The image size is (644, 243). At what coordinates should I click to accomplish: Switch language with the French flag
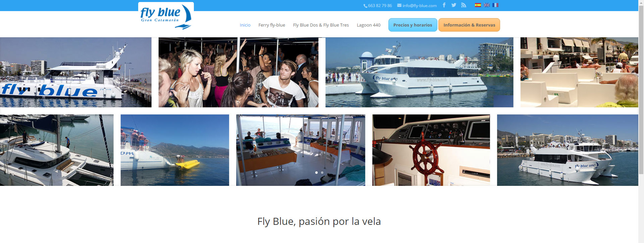coord(495,5)
